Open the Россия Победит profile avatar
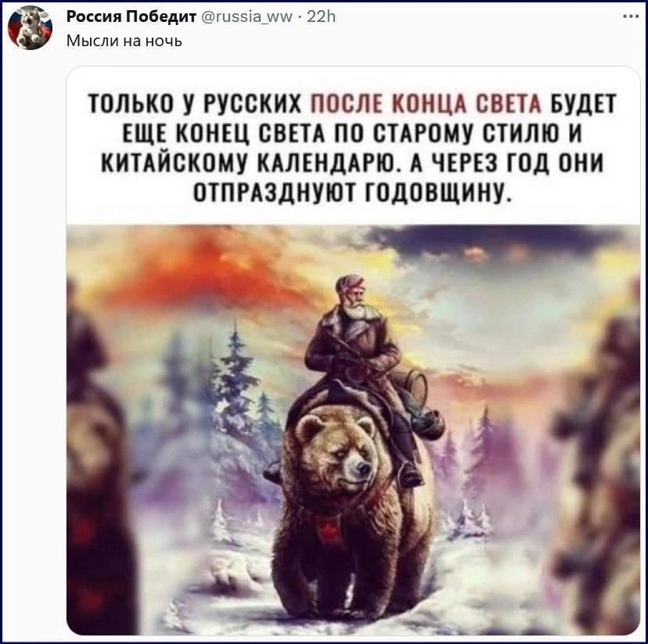The height and width of the screenshot is (644, 648). (x=31, y=28)
